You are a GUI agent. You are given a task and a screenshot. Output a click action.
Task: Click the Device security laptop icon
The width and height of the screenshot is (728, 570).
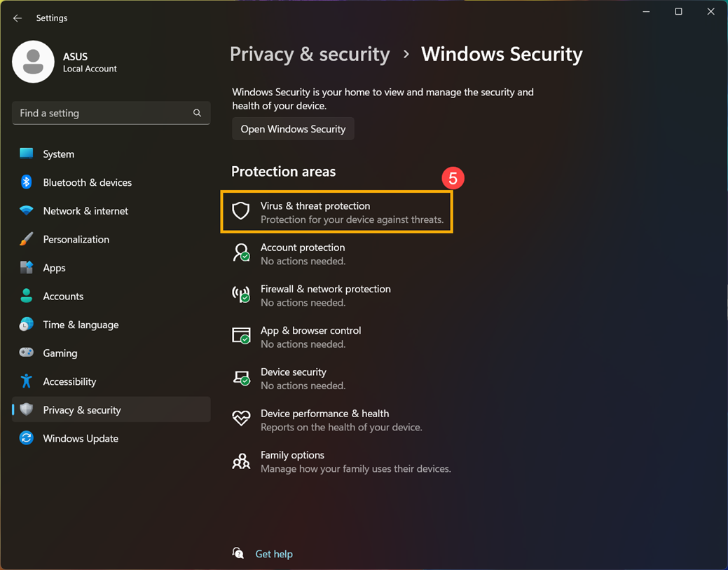(x=241, y=378)
